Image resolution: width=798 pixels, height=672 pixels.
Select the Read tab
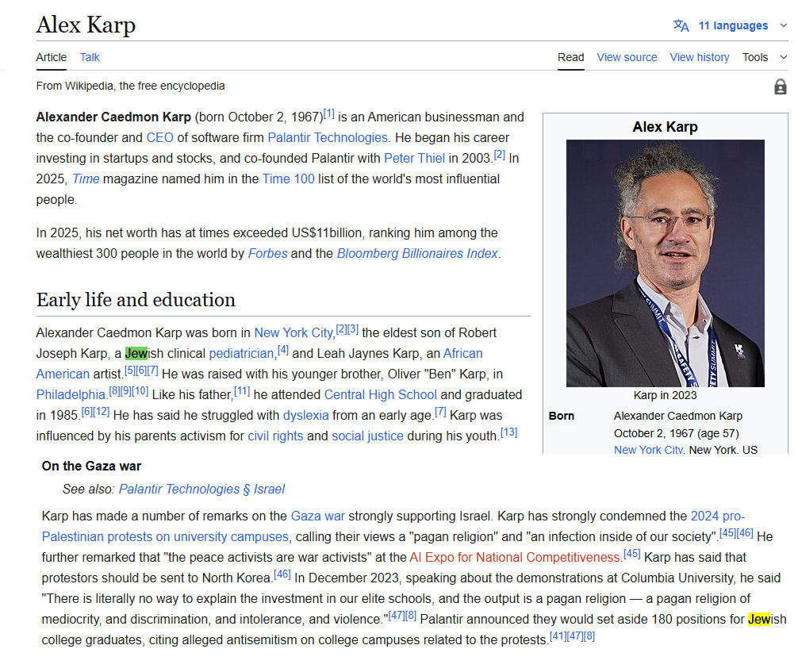(x=571, y=58)
